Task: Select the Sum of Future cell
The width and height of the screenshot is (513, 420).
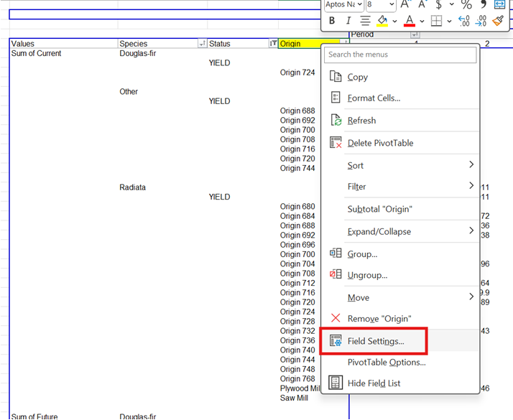Action: 34,416
